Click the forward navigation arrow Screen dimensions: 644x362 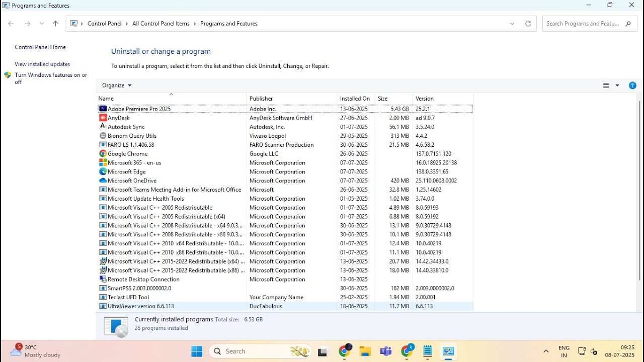(28, 24)
